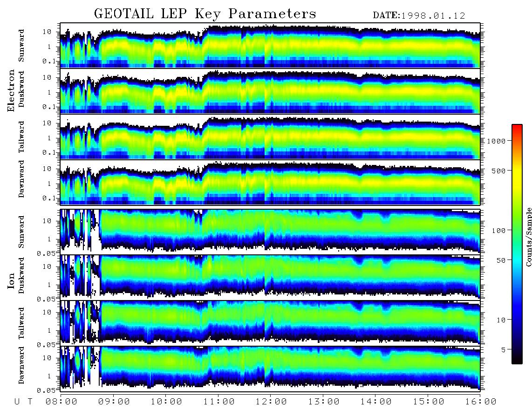Click the Electron Tailward spectrogram panel
The image size is (532, 410).
click(270, 137)
